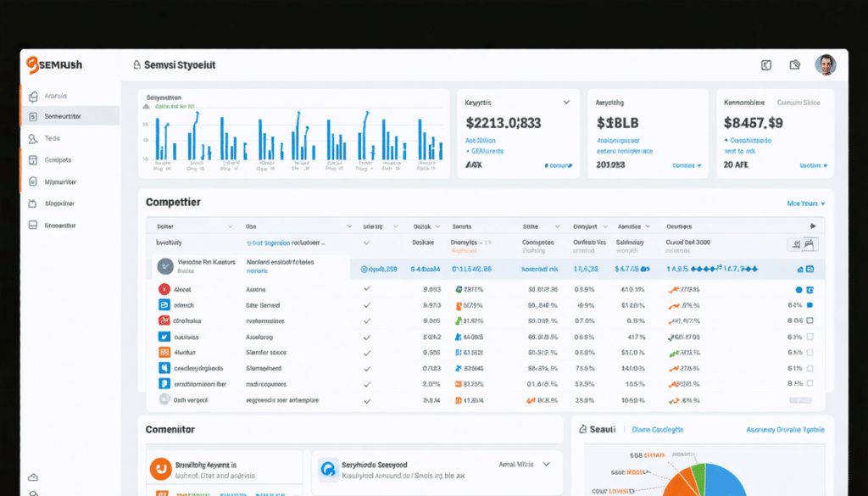868x496 pixels.
Task: Click the blue odmch row icon
Action: point(164,305)
